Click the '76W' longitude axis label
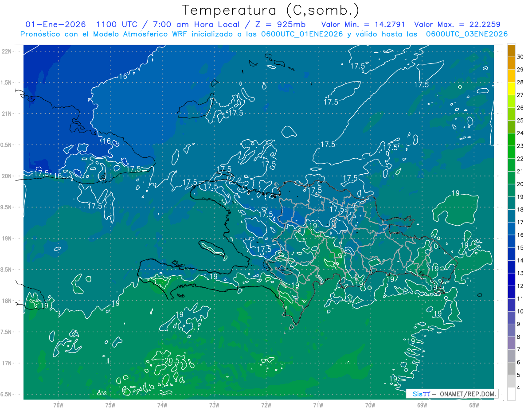This screenshot has height=411, width=532. pyautogui.click(x=58, y=405)
